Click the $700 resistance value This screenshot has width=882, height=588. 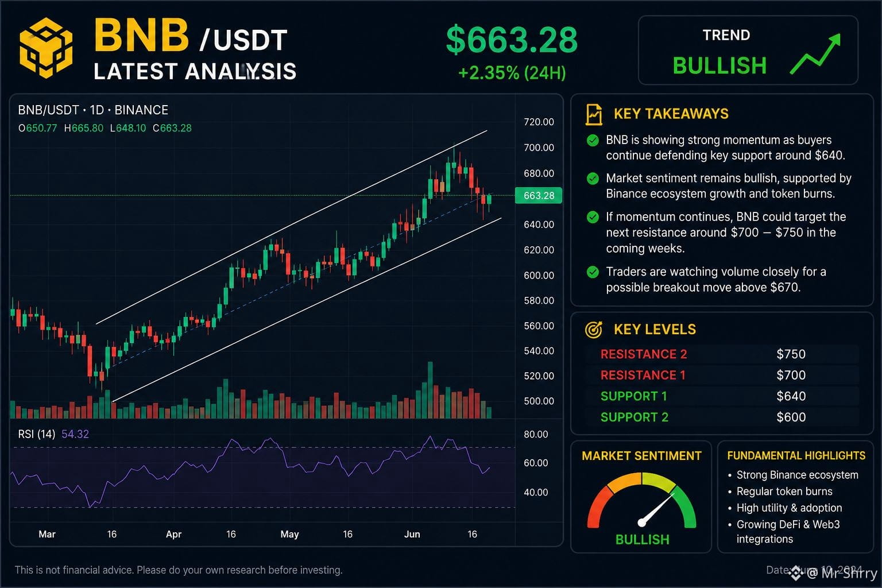(791, 376)
